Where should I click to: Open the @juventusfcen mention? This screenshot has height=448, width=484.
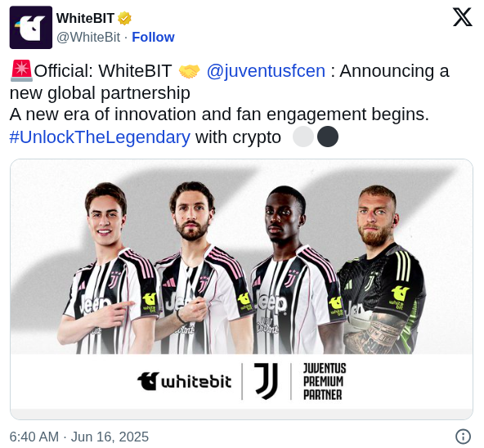[266, 71]
